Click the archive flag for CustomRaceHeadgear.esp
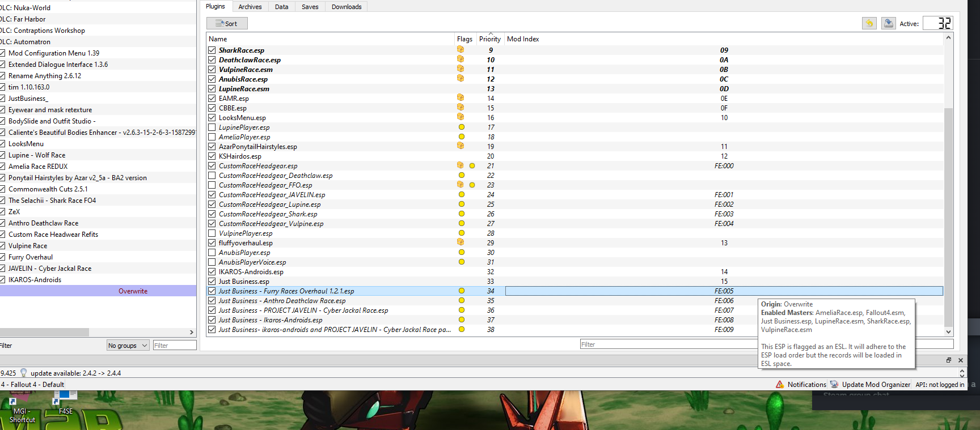Screen dimensions: 980x430 point(461,165)
